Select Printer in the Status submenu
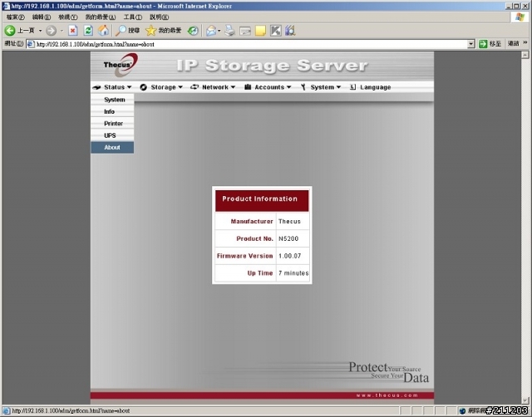532x417 pixels. click(112, 124)
